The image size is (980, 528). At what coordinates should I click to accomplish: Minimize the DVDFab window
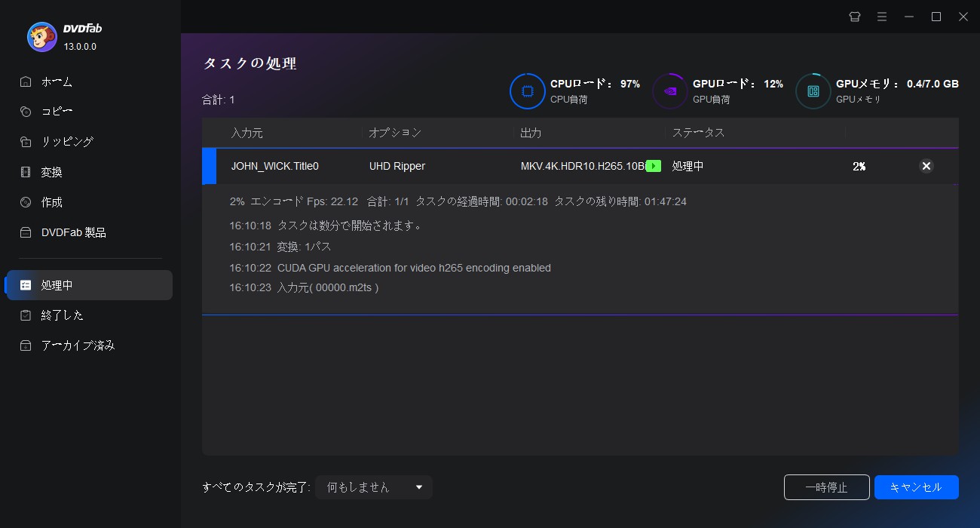(909, 17)
